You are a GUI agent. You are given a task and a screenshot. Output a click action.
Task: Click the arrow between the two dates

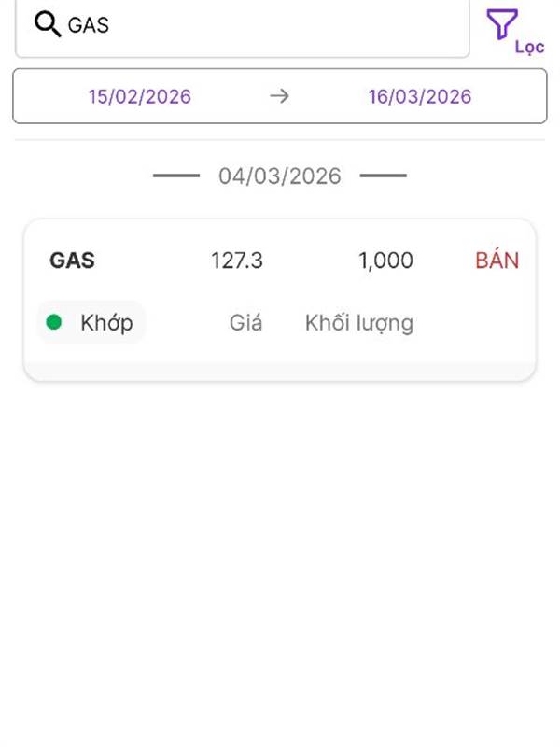[279, 96]
